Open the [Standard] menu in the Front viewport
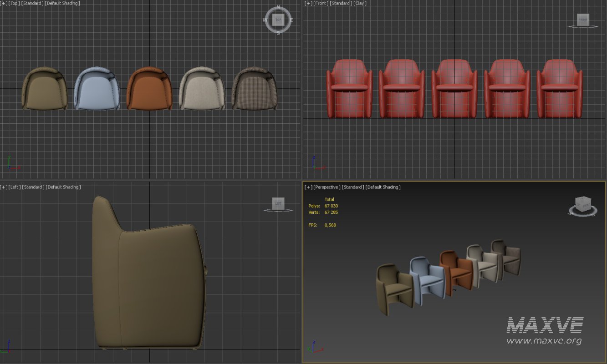The image size is (607, 364). (341, 3)
